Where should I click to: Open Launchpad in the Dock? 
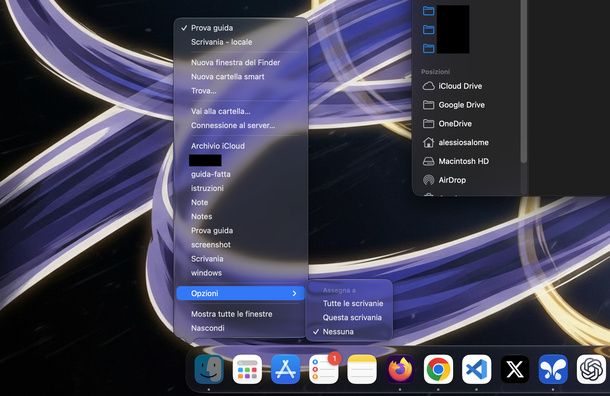click(247, 369)
